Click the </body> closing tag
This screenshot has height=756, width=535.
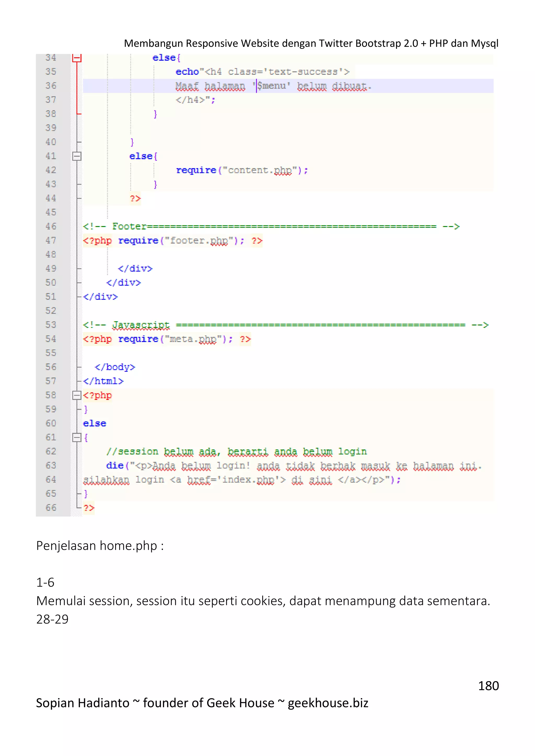click(115, 367)
